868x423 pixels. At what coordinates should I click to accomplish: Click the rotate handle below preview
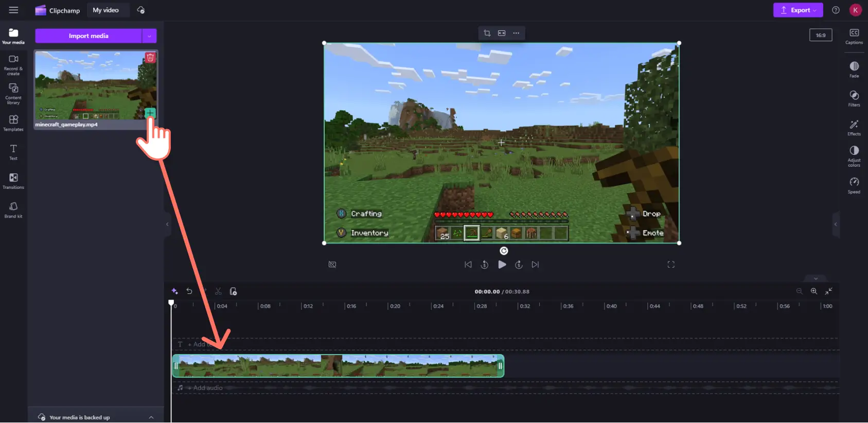[x=504, y=251]
